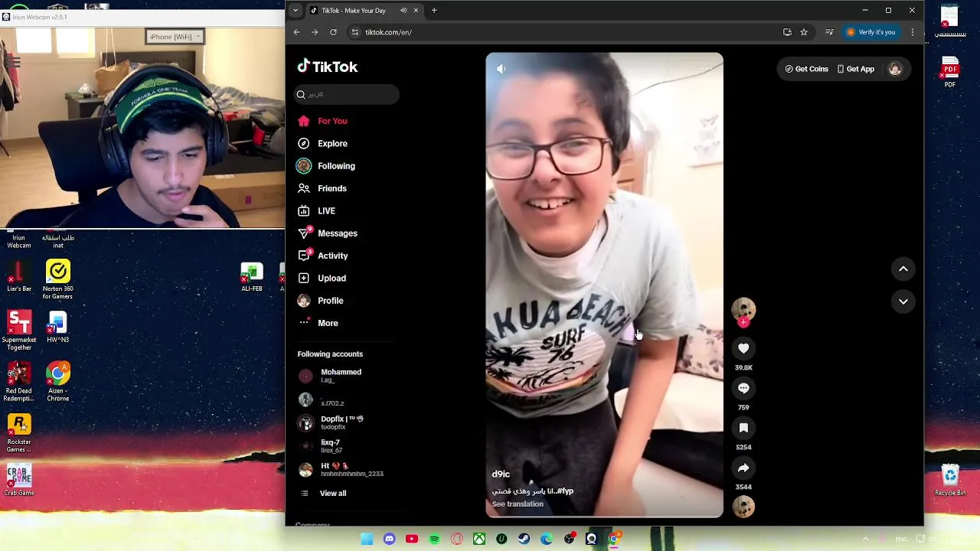Open Spotify from the taskbar
Image resolution: width=980 pixels, height=551 pixels.
(x=434, y=540)
